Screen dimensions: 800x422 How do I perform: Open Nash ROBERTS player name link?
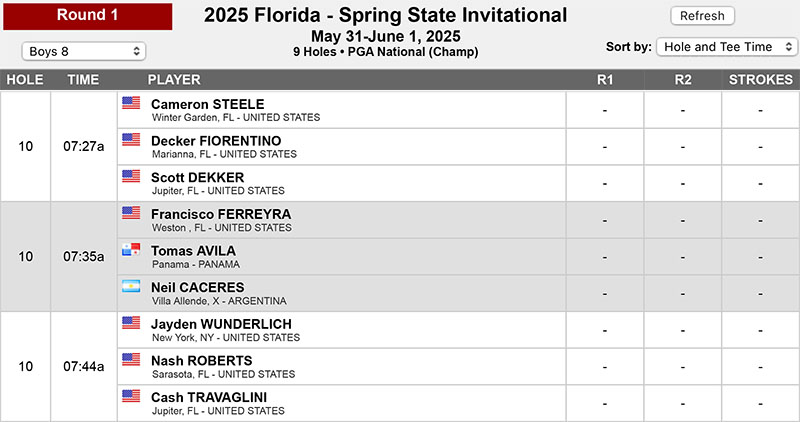tap(202, 361)
